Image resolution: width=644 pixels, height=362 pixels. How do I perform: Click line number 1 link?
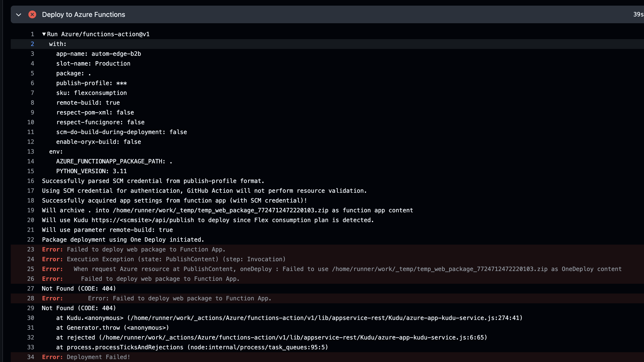tap(32, 34)
